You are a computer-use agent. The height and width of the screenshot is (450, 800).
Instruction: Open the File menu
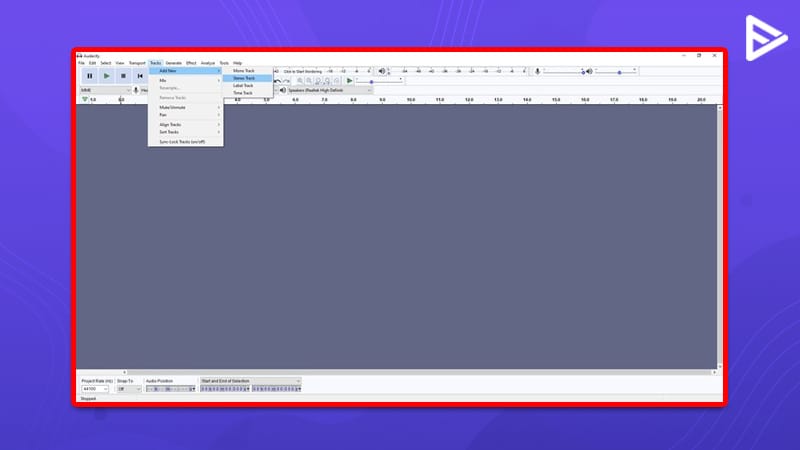coord(81,63)
